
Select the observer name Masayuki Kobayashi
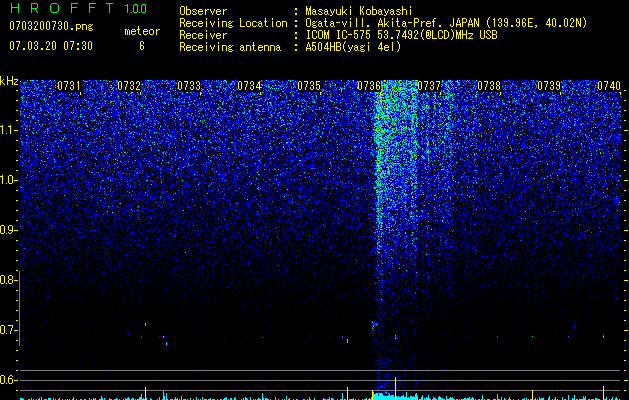[x=359, y=11]
